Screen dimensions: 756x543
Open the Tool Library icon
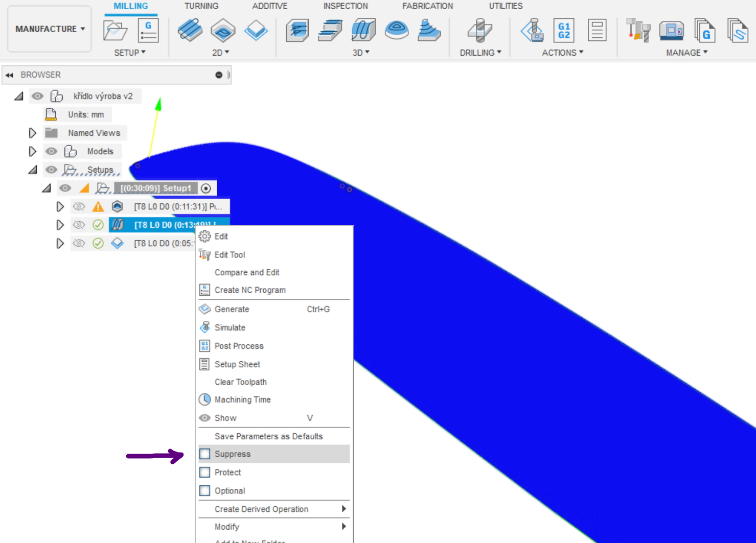click(x=638, y=31)
